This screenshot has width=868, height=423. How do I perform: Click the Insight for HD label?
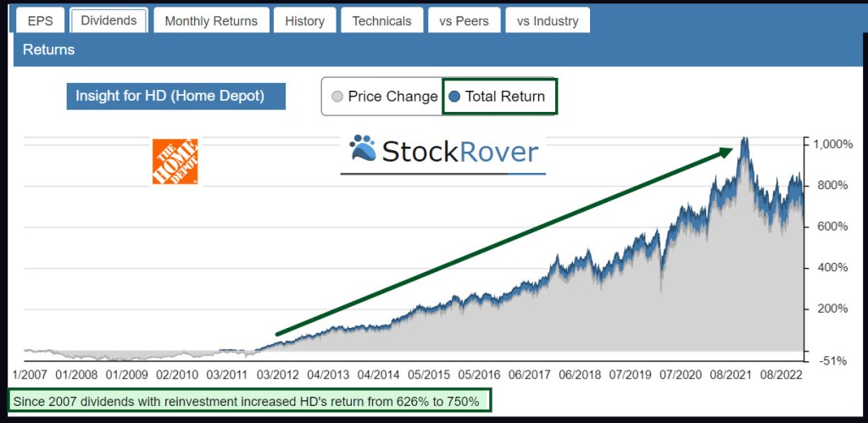click(x=175, y=96)
